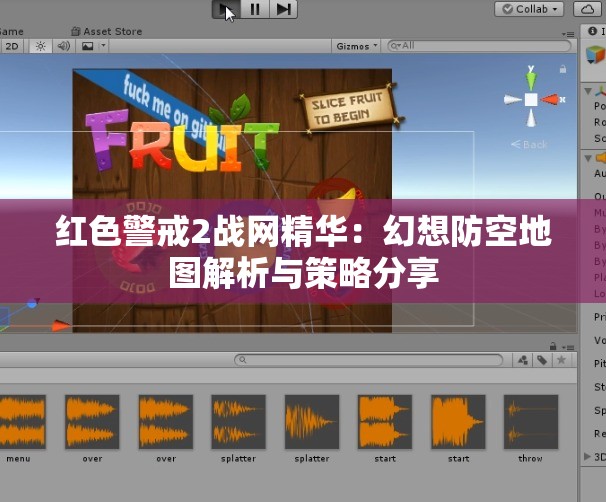Expand the 3D Sound Settings foldout
This screenshot has width=606, height=502.
coord(587,456)
